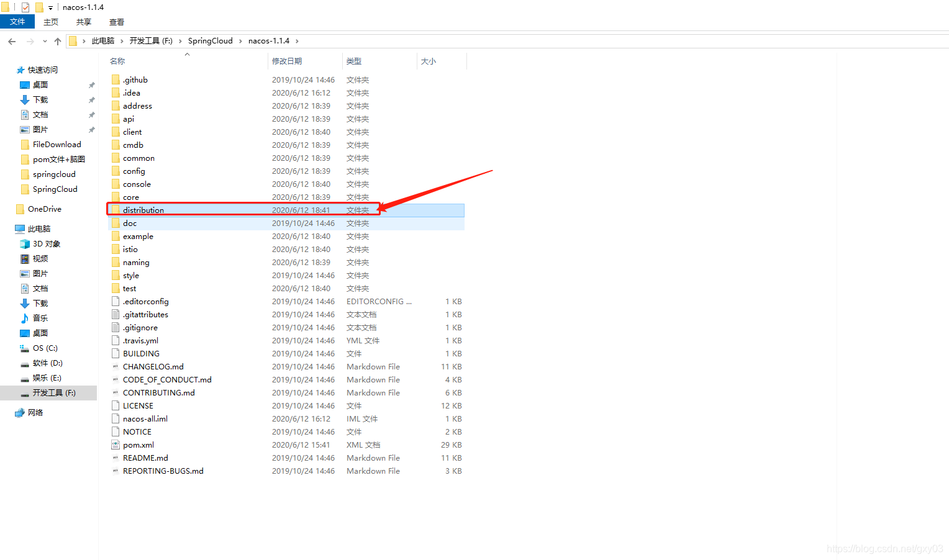
Task: Open recent locations dropdown arrow
Action: point(45,41)
